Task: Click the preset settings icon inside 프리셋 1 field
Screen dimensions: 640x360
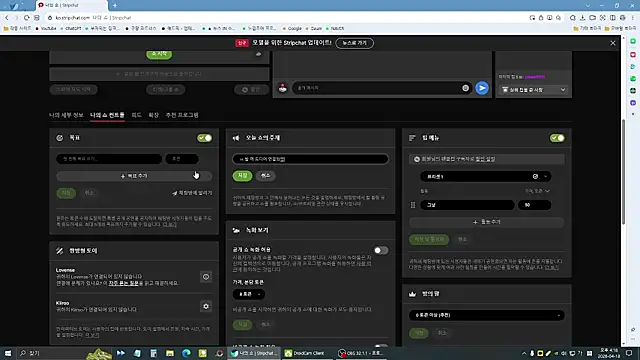Action: pos(535,176)
